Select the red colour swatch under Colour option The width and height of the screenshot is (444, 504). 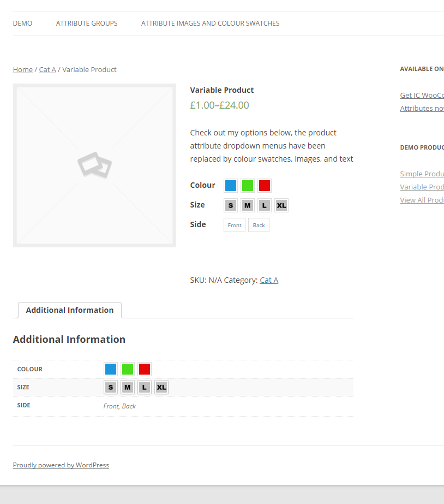pos(265,186)
